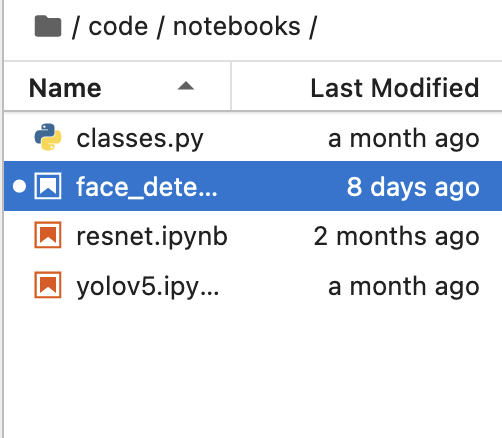Click 'a month ago' date of yolov5 notebook
This screenshot has width=502, height=438.
404,286
